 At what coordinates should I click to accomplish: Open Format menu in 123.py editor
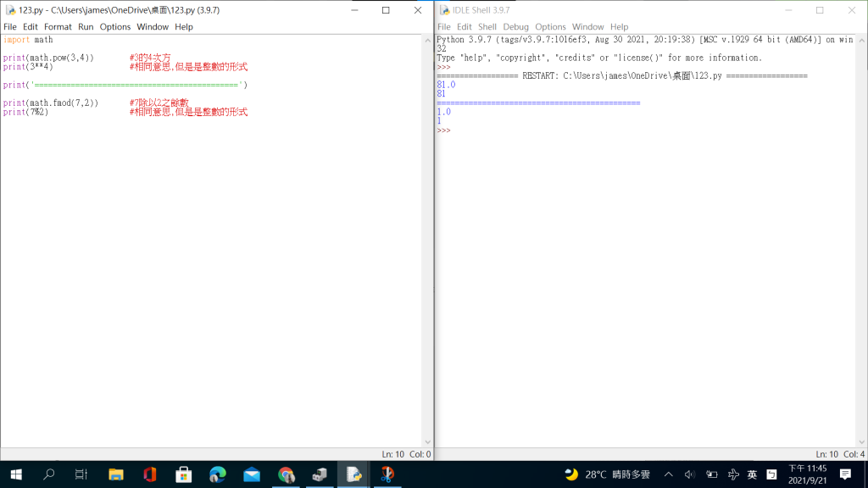(58, 26)
